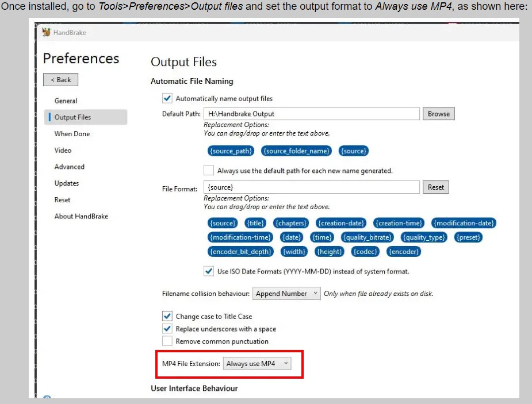The image size is (532, 404).
Task: Click the {creation-date} replacement tag
Action: pos(341,223)
